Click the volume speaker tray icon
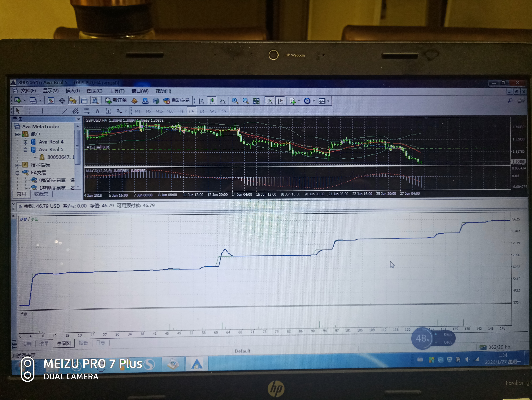Image resolution: width=532 pixels, height=400 pixels. tap(467, 359)
